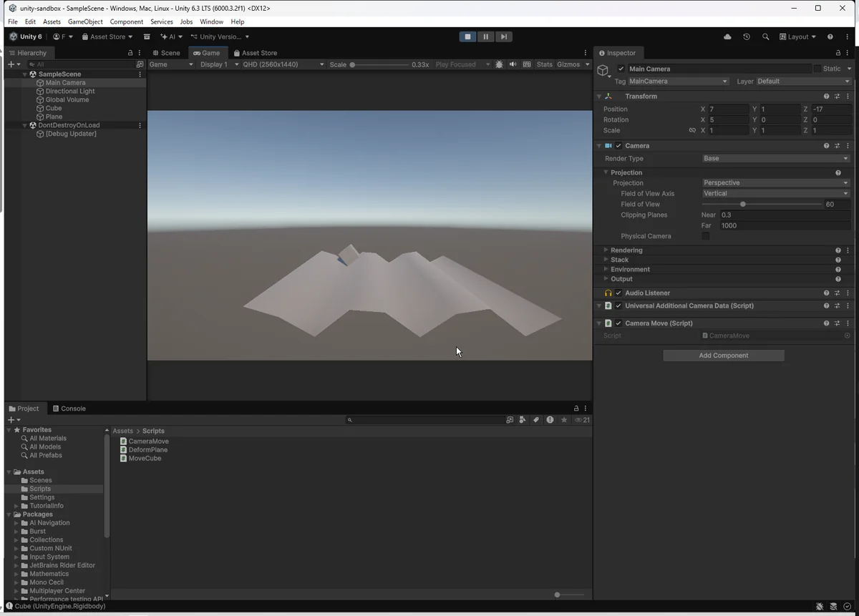Viewport: 859px width, 616px height.
Task: Open the Unity Cloud icon
Action: pos(727,36)
